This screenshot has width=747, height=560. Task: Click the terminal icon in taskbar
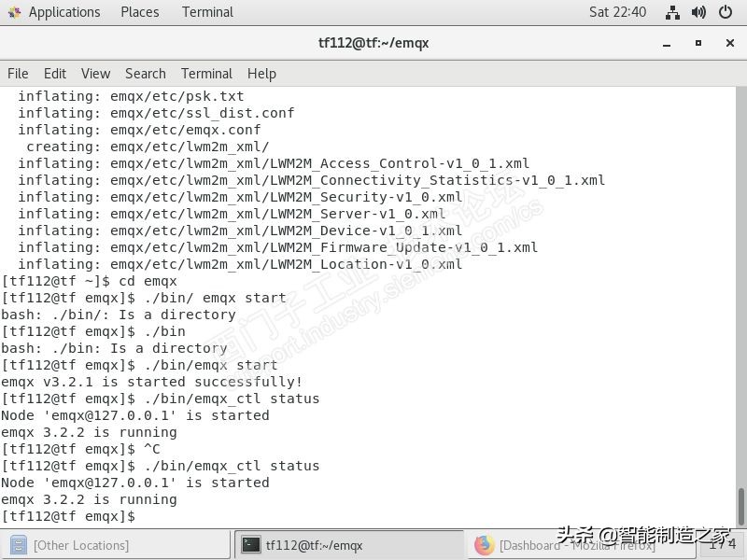[x=250, y=545]
